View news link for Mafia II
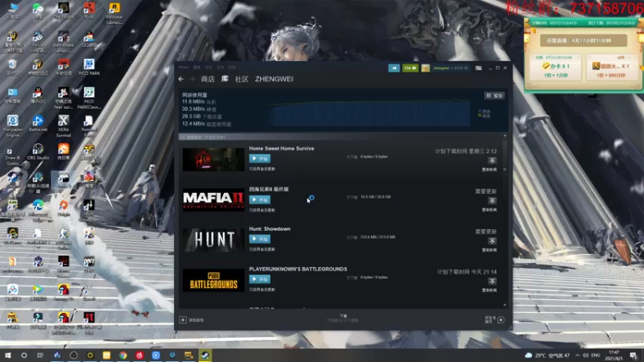Image resolution: width=644 pixels, height=362 pixels. click(x=489, y=210)
